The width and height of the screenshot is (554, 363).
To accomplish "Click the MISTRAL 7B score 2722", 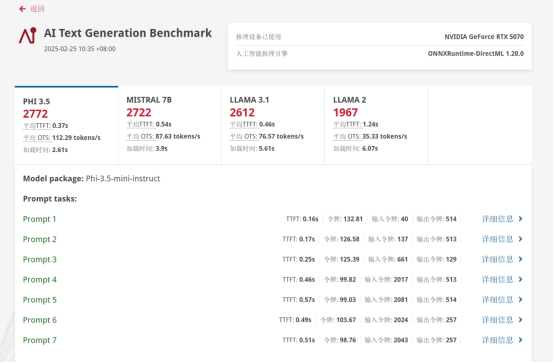I will (139, 112).
